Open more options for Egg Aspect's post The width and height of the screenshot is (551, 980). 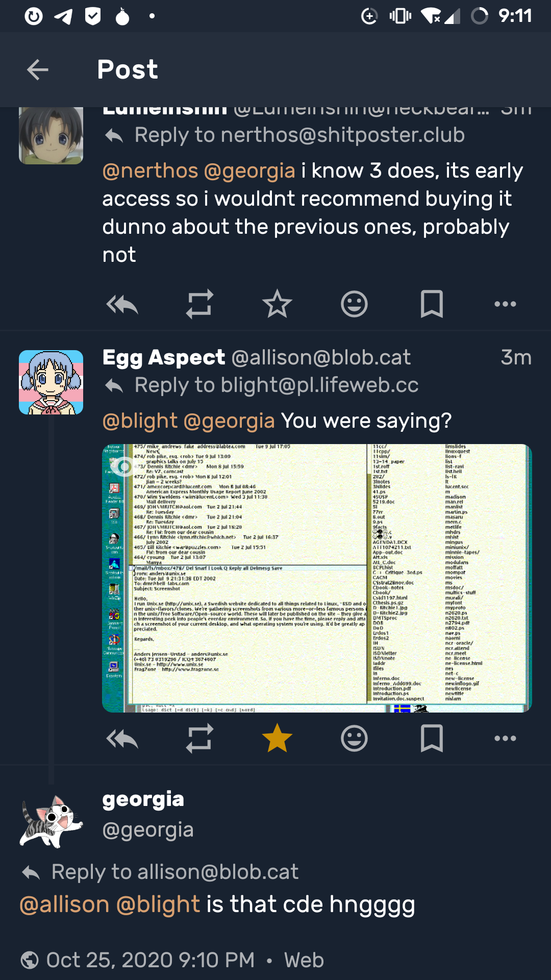point(505,739)
